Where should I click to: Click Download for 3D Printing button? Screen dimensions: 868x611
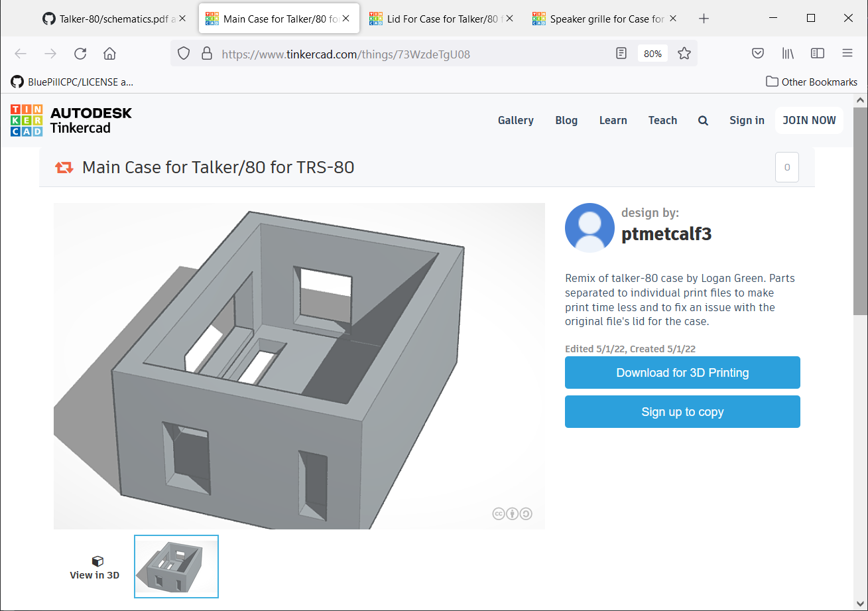pos(682,373)
